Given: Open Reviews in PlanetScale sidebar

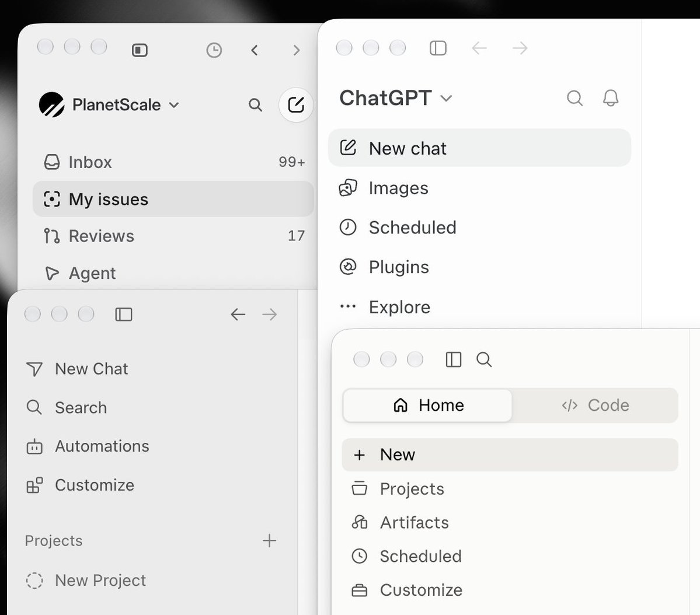Looking at the screenshot, I should 173,236.
